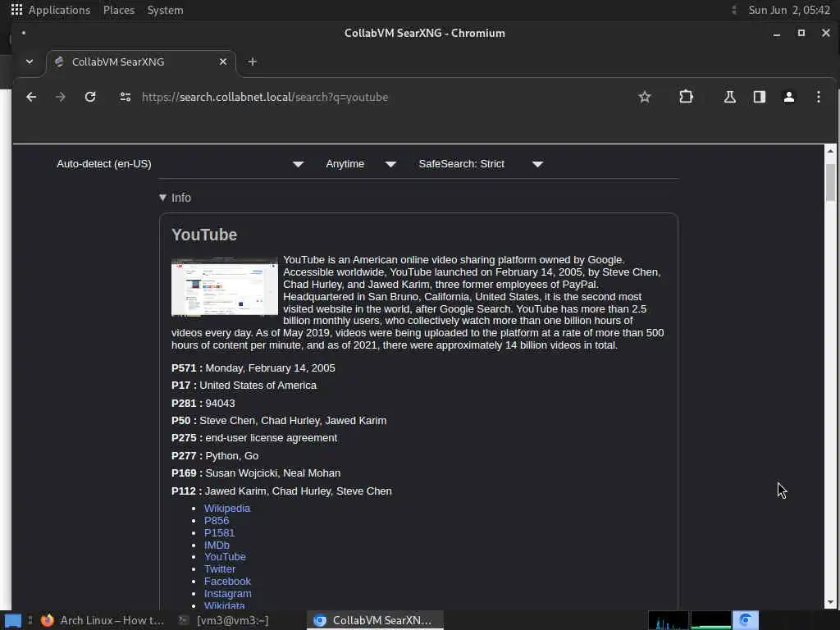The height and width of the screenshot is (630, 840).
Task: Open Auto-detect (en-US) language dropdown
Action: (180, 164)
